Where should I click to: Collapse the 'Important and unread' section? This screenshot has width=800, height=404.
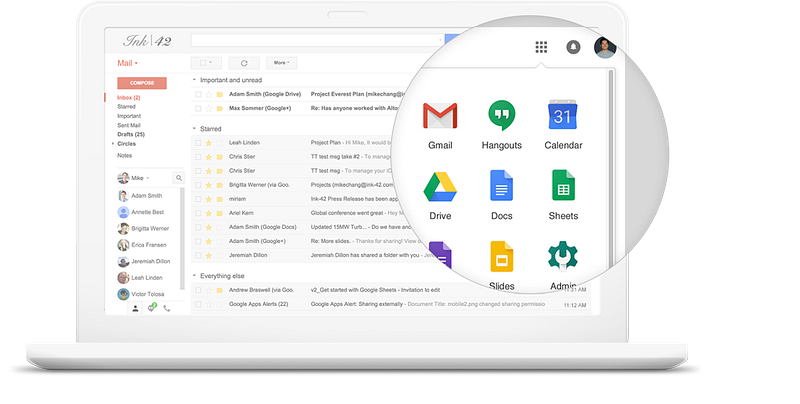pos(194,80)
